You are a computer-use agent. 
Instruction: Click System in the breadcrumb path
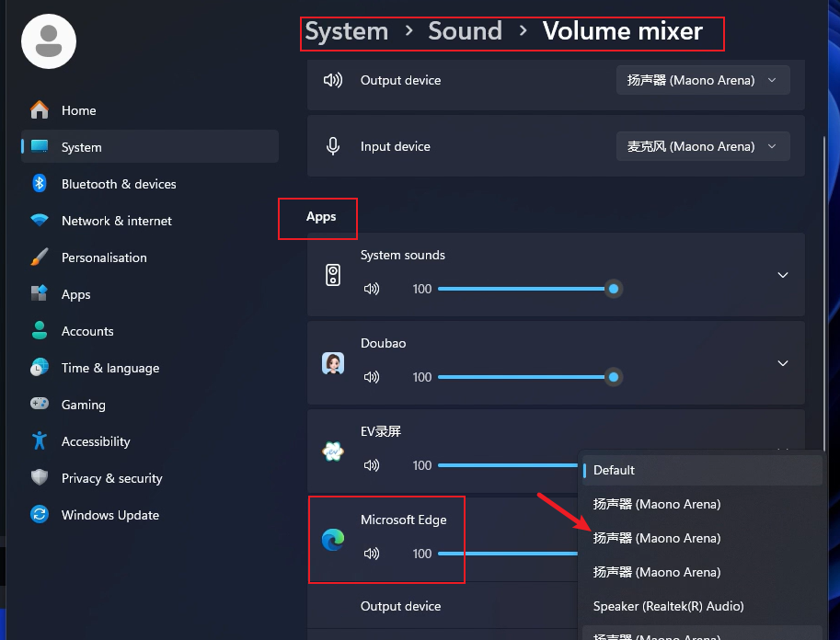point(346,31)
